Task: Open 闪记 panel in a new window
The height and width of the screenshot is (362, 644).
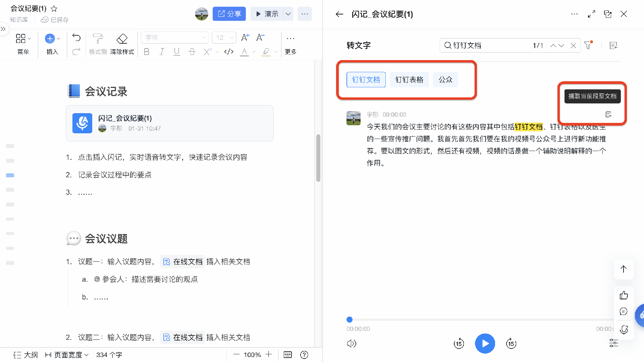Action: [608, 14]
